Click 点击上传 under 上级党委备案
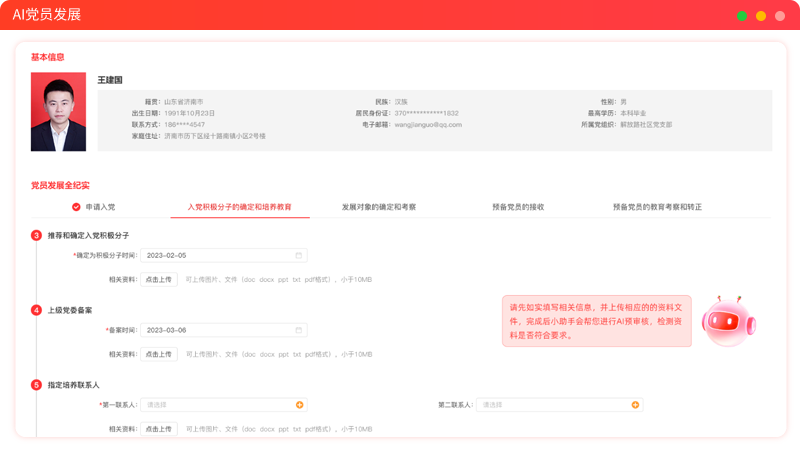Screen dimensions: 800x453 coord(159,354)
